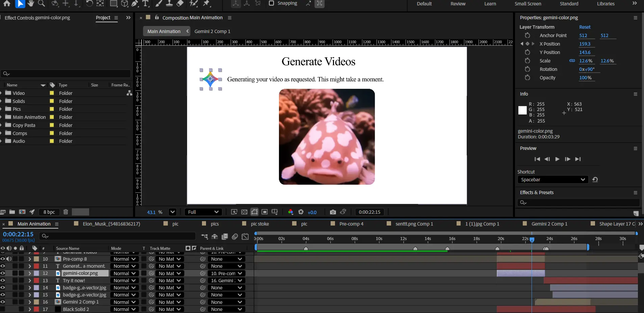Select the Hand tool in toolbar
Image resolution: width=644 pixels, height=313 pixels.
point(31,4)
